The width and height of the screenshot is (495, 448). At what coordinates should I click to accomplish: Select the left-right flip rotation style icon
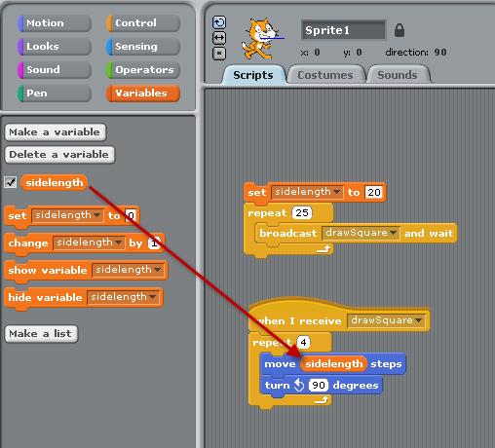coord(219,38)
